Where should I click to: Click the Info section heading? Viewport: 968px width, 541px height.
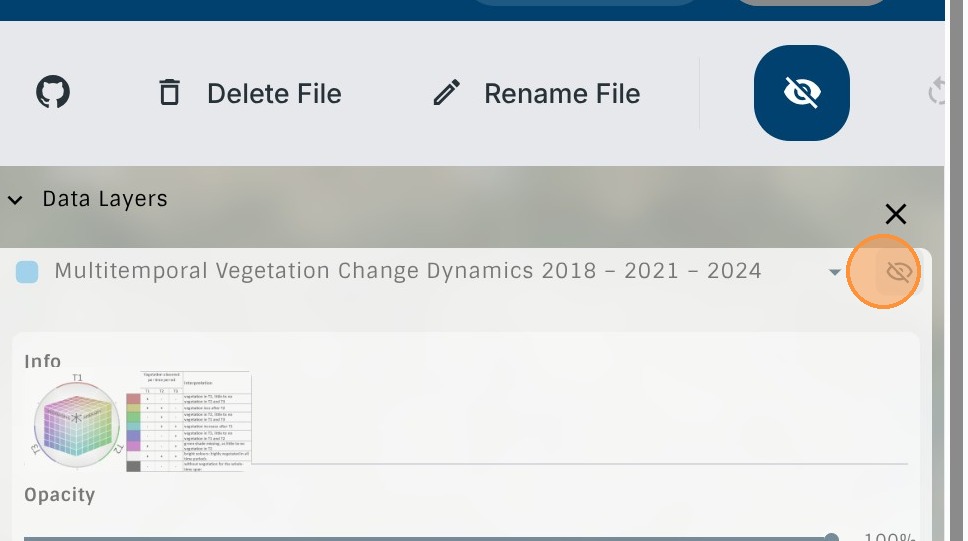pyautogui.click(x=43, y=361)
